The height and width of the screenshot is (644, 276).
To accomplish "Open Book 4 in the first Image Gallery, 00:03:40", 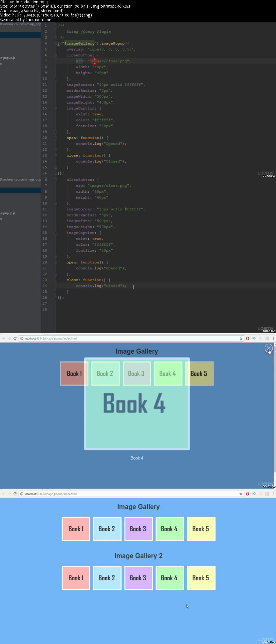I will [x=170, y=529].
